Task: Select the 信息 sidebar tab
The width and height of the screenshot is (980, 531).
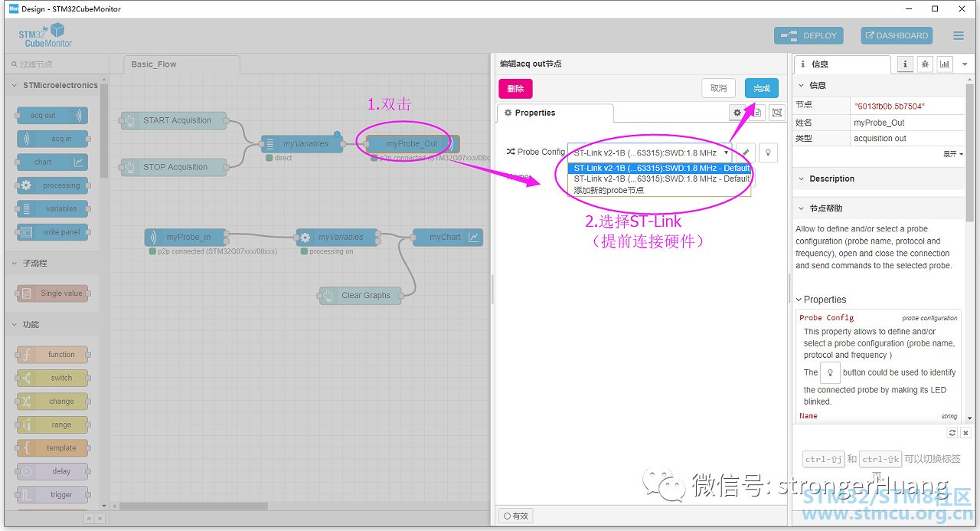Action: coord(842,64)
